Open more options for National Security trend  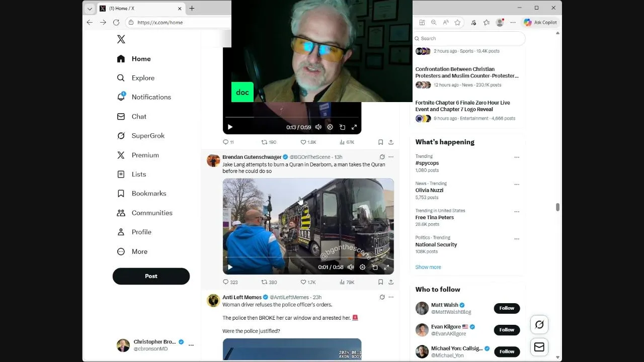pos(516,238)
